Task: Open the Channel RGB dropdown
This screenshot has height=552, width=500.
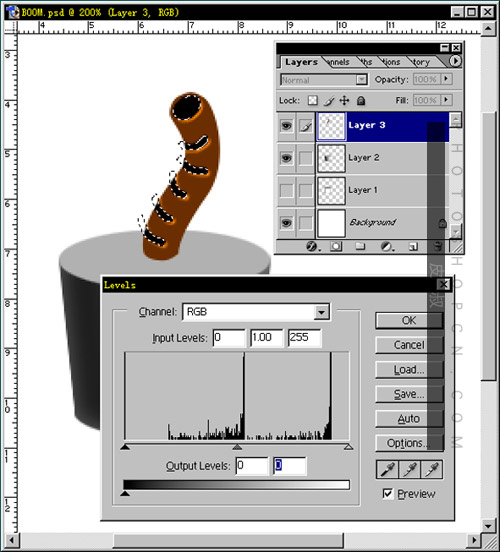Action: [321, 312]
